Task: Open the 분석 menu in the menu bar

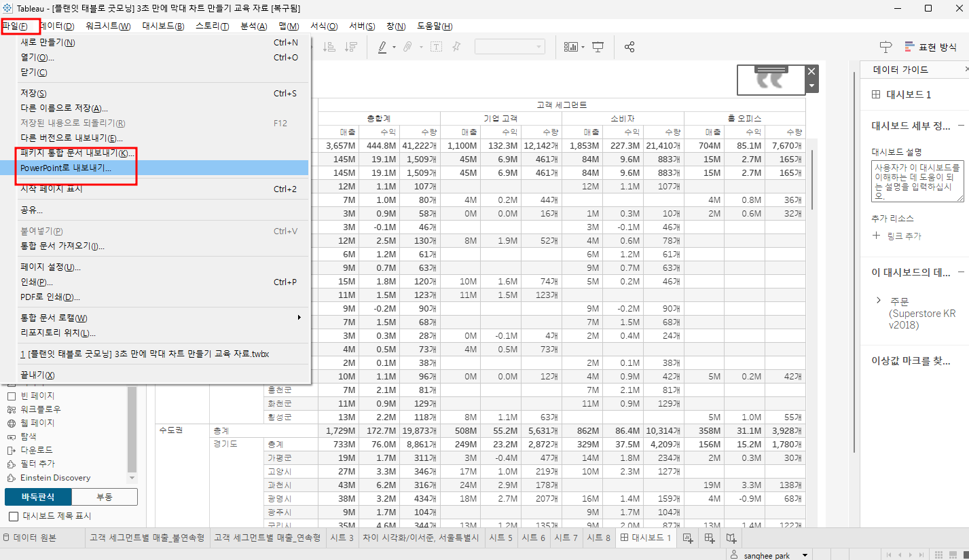Action: (x=253, y=26)
